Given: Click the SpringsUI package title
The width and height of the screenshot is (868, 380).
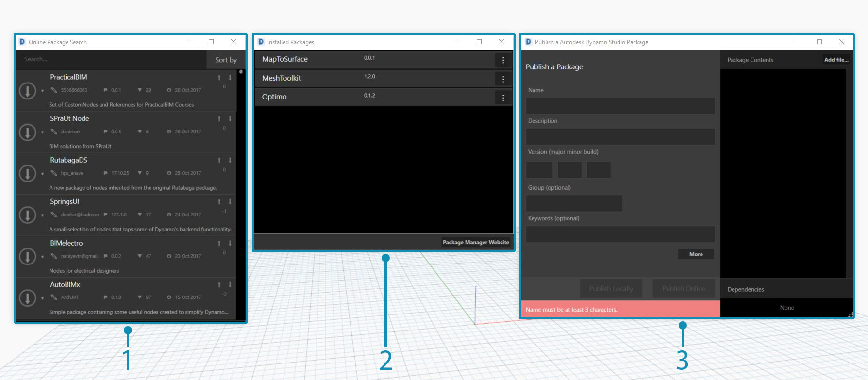Looking at the screenshot, I should click(65, 201).
